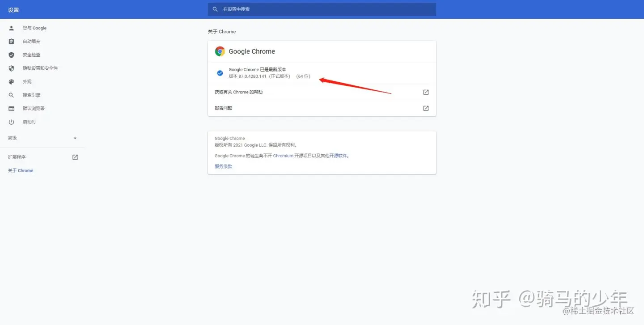Click the open-in-new icon for 报告问题
644x325 pixels.
point(426,108)
